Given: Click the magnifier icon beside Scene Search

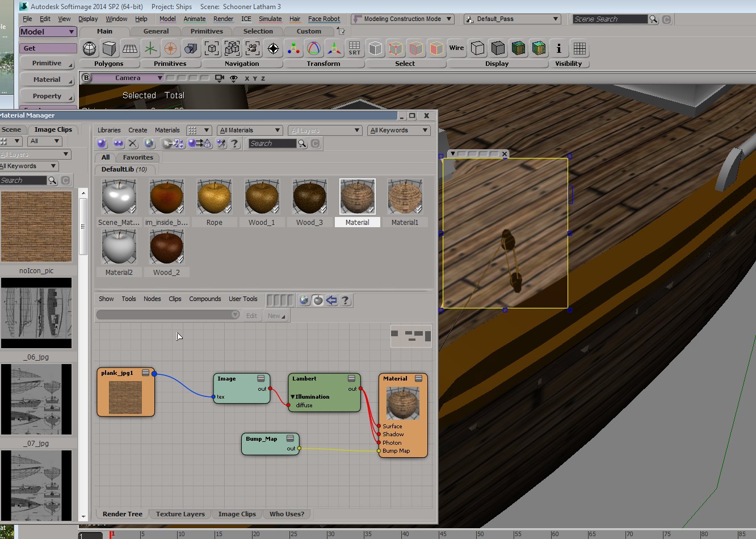Looking at the screenshot, I should tap(653, 19).
